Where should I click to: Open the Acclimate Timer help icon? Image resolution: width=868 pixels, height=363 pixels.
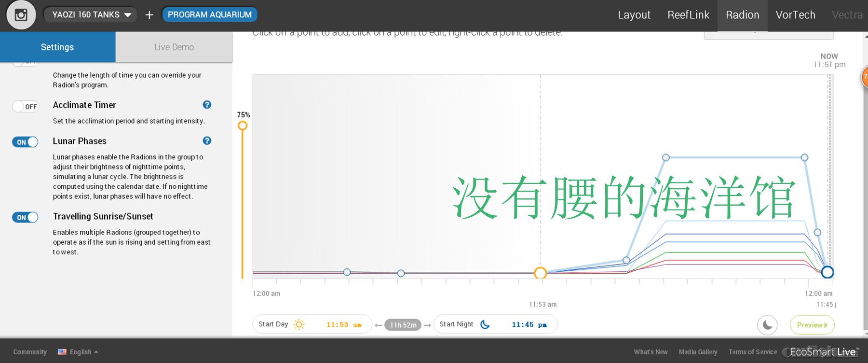(207, 105)
